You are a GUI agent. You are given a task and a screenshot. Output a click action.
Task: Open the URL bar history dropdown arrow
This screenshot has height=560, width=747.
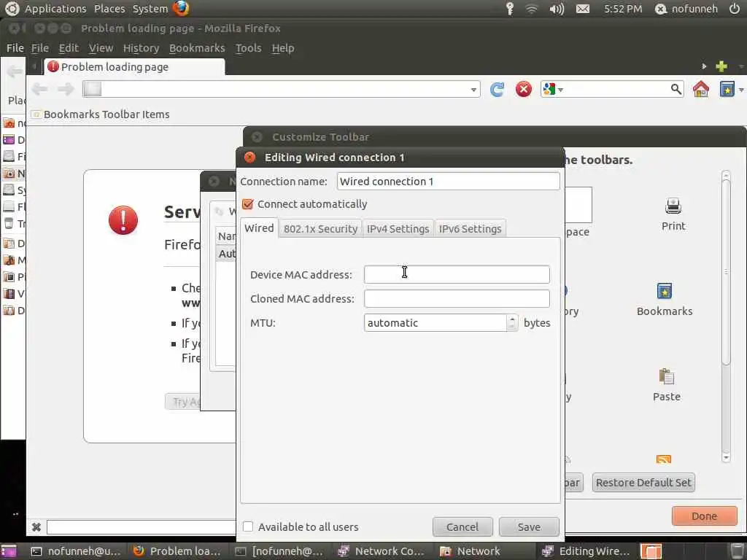point(473,90)
